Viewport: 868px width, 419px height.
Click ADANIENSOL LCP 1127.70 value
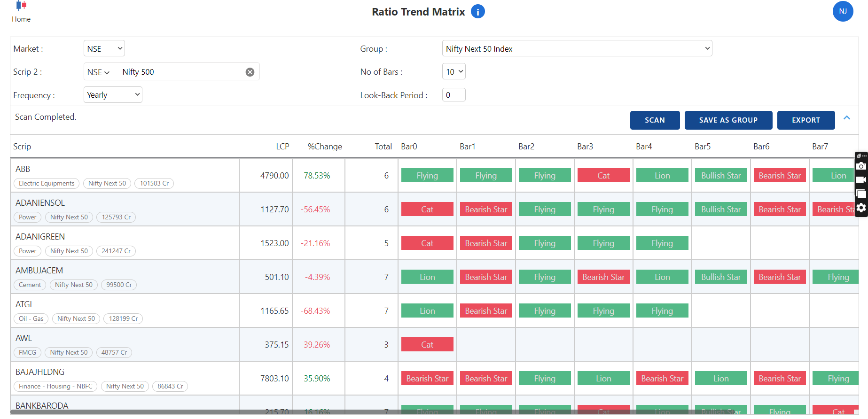[274, 209]
